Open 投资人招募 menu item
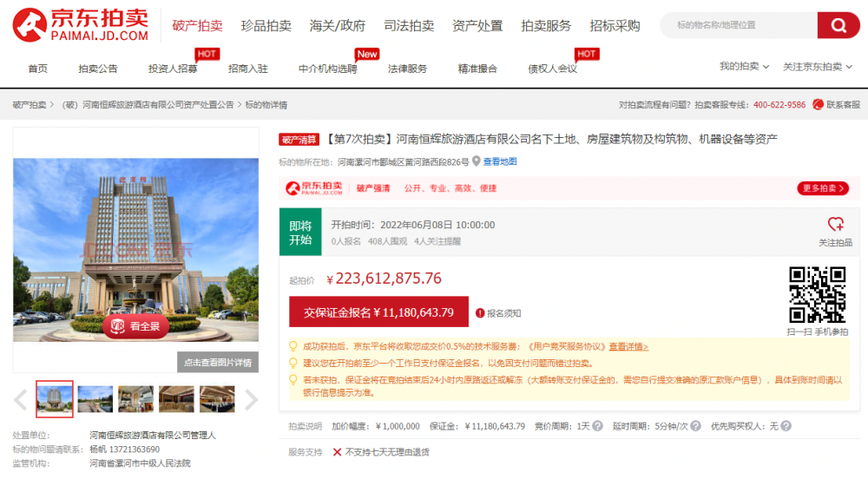Screen dimensions: 868x479 [173, 69]
